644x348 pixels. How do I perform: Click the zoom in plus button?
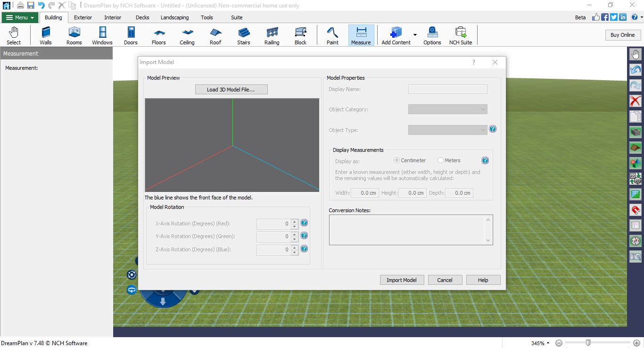pos(637,343)
